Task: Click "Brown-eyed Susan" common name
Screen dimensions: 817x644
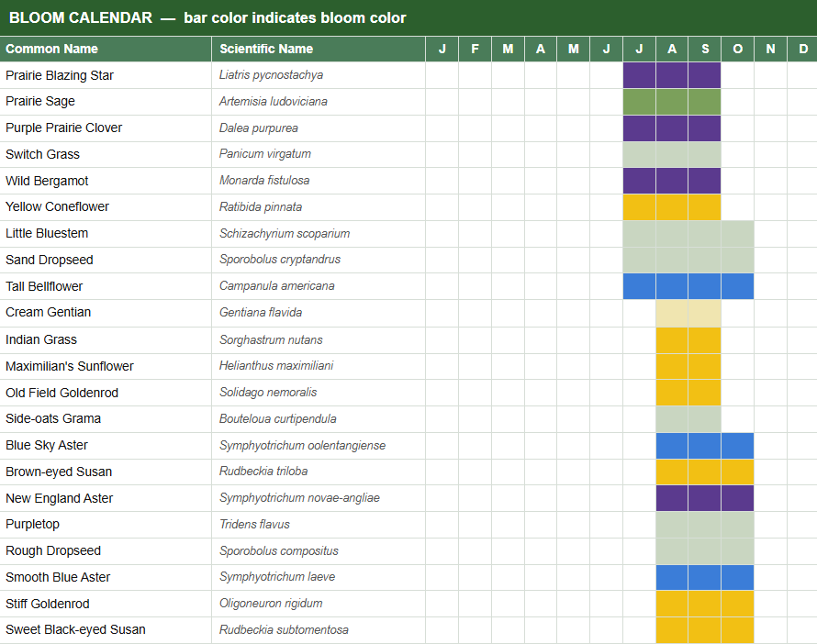Action: coord(59,472)
